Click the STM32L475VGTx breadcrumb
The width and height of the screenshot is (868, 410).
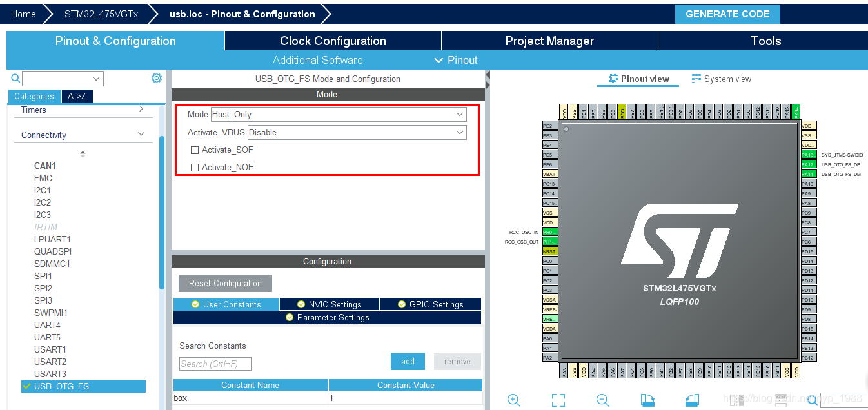click(x=101, y=14)
